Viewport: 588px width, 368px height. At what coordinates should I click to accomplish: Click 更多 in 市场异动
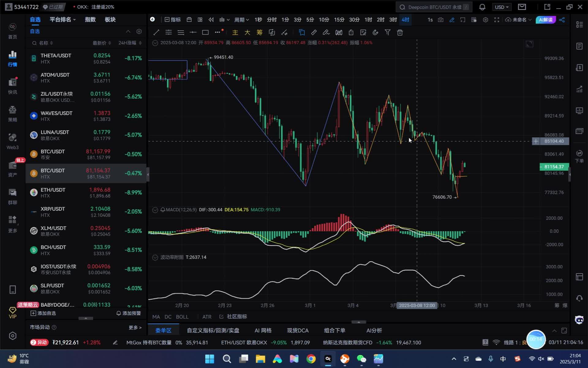pos(135,328)
